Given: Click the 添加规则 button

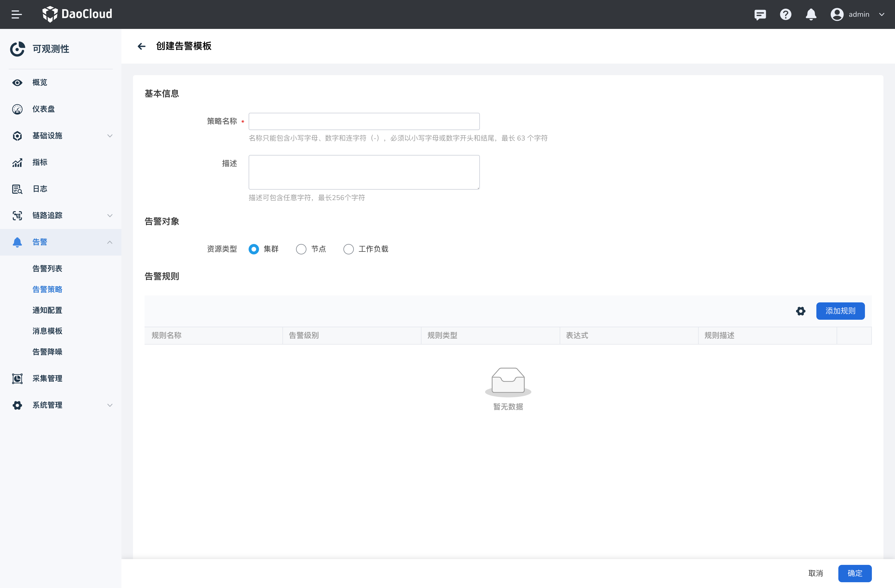Looking at the screenshot, I should pos(840,311).
